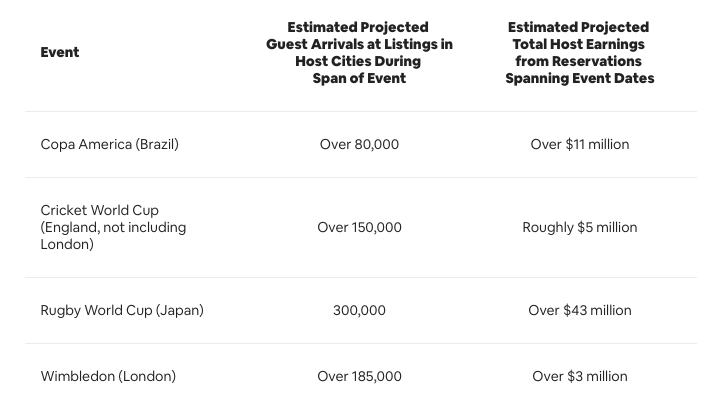Click the Over 150,000 guest arrivals value
This screenshot has width=721, height=407.
(359, 227)
